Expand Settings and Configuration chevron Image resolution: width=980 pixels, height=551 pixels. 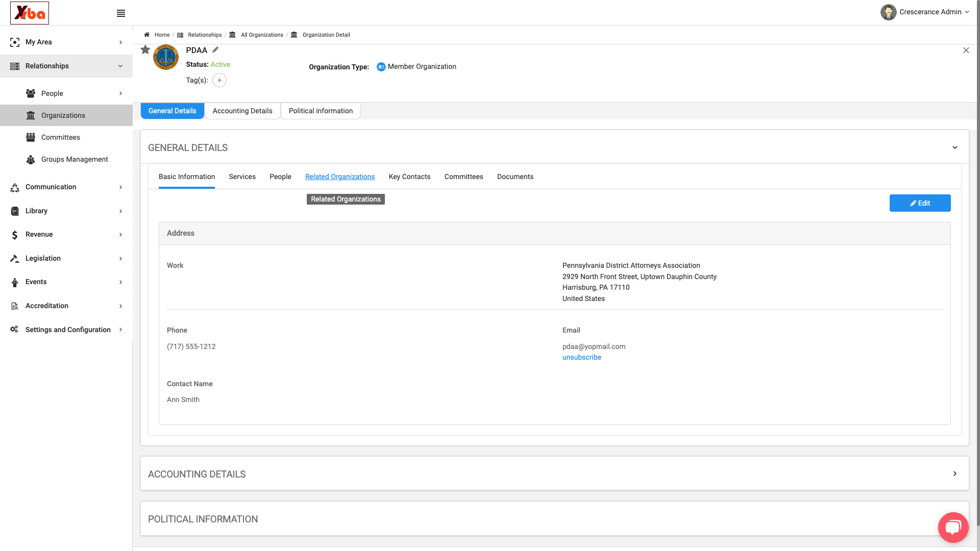click(x=121, y=330)
